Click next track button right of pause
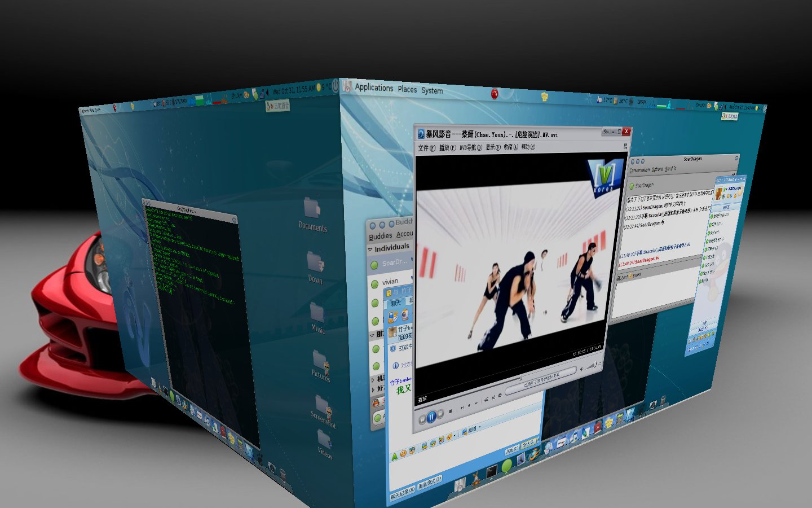This screenshot has height=508, width=812. [441, 414]
